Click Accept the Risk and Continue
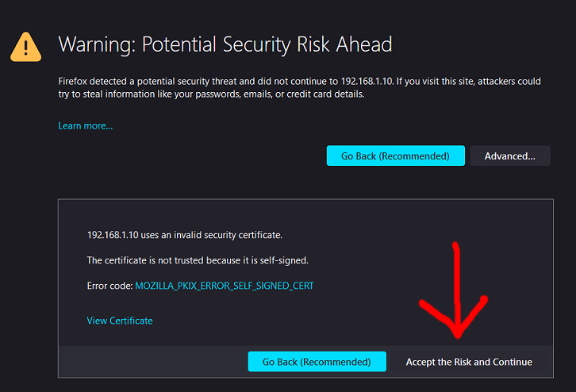This screenshot has width=576, height=392. click(468, 362)
